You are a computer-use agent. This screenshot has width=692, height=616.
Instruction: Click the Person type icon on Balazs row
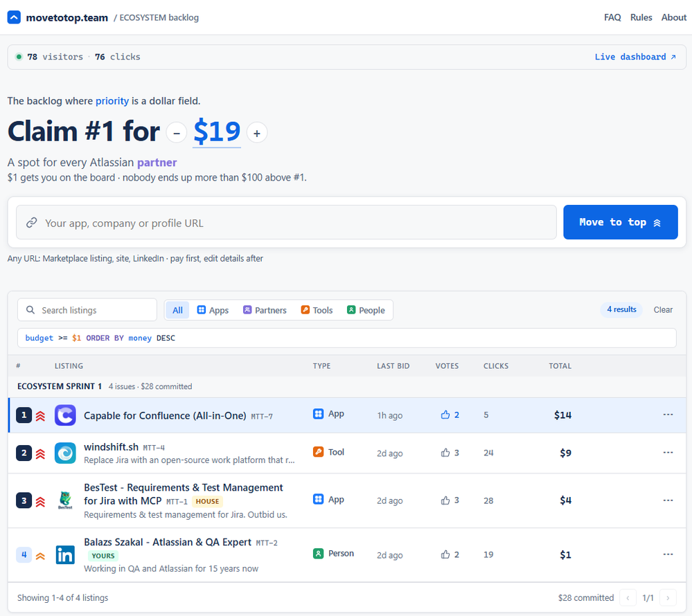(318, 554)
